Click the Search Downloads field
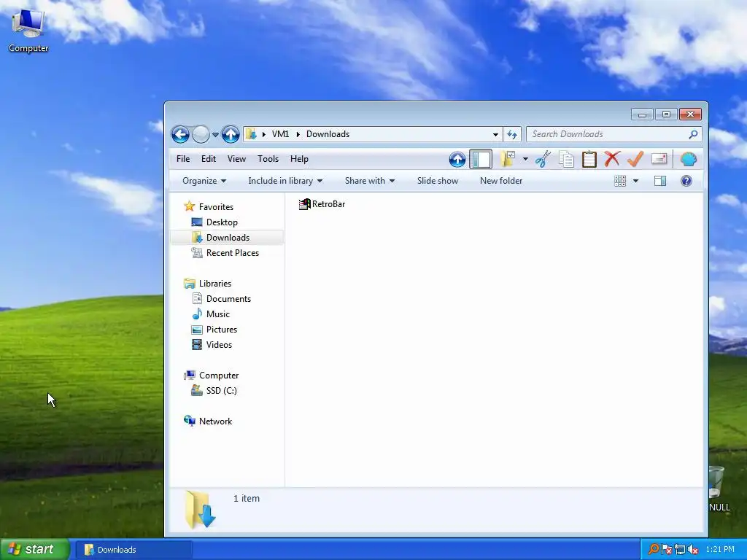The height and width of the screenshot is (560, 747). point(614,134)
